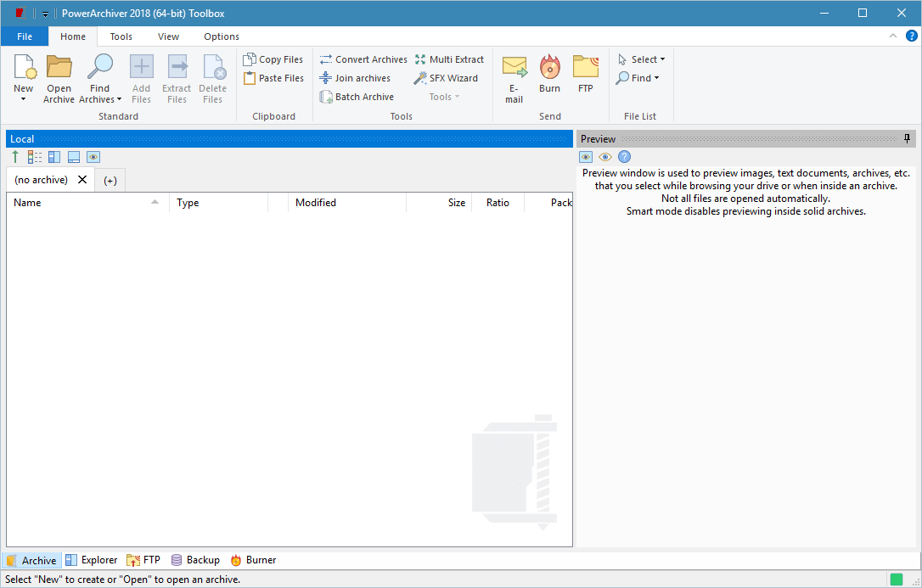Click the Extract Files icon

coord(177,66)
